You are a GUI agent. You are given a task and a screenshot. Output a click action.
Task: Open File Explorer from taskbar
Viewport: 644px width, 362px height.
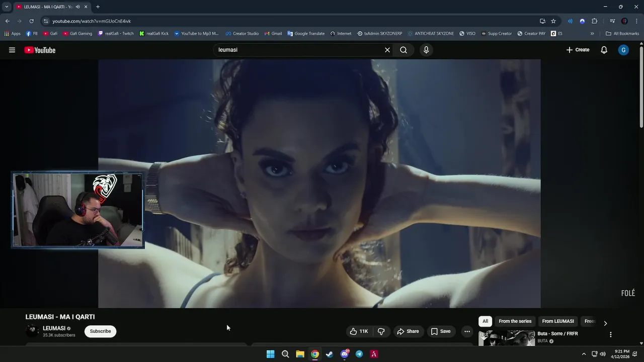[x=300, y=354]
